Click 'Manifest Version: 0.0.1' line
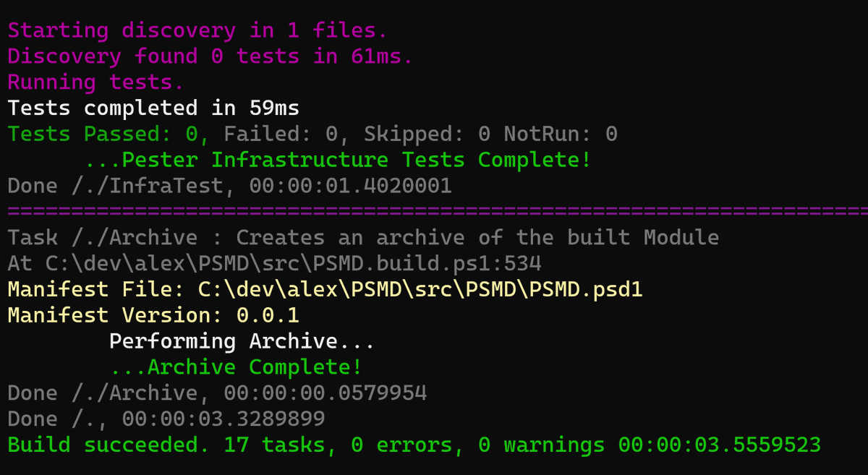The width and height of the screenshot is (868, 475). pos(153,316)
